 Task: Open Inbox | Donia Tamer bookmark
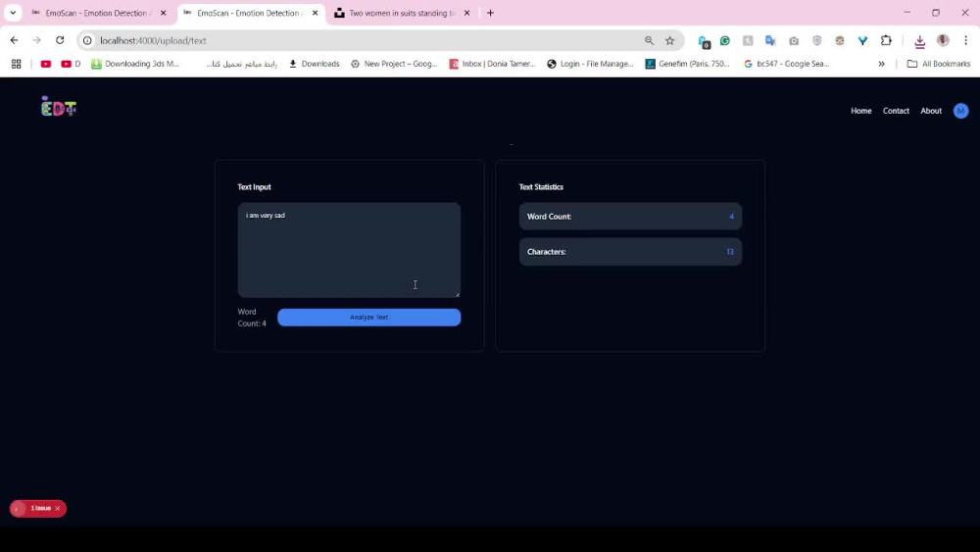pyautogui.click(x=493, y=64)
